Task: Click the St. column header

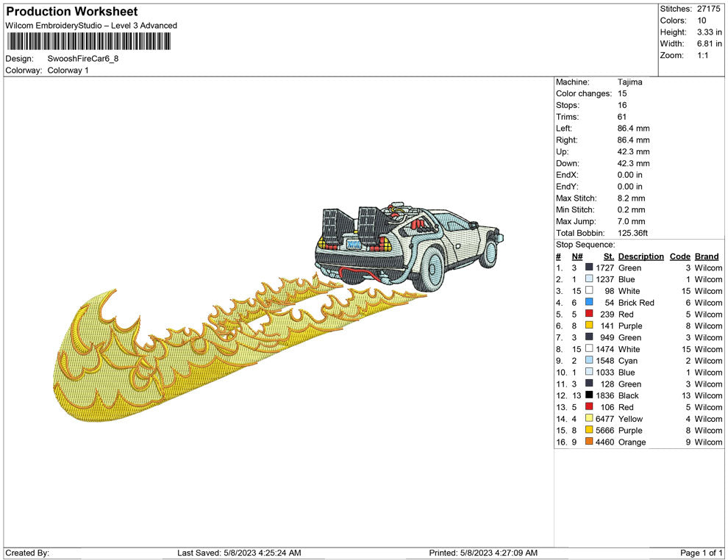Action: click(x=608, y=256)
